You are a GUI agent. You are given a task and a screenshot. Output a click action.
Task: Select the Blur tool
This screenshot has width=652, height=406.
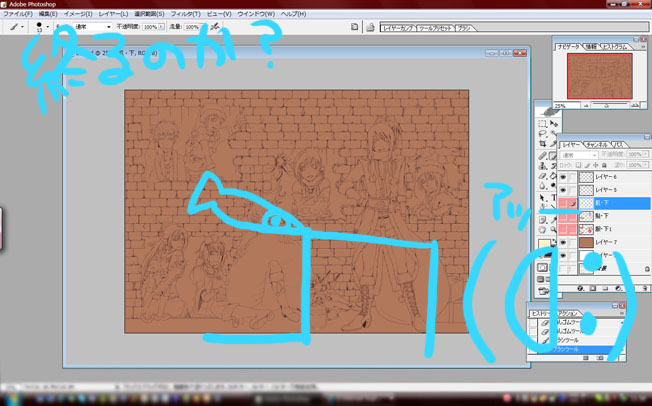pos(542,186)
